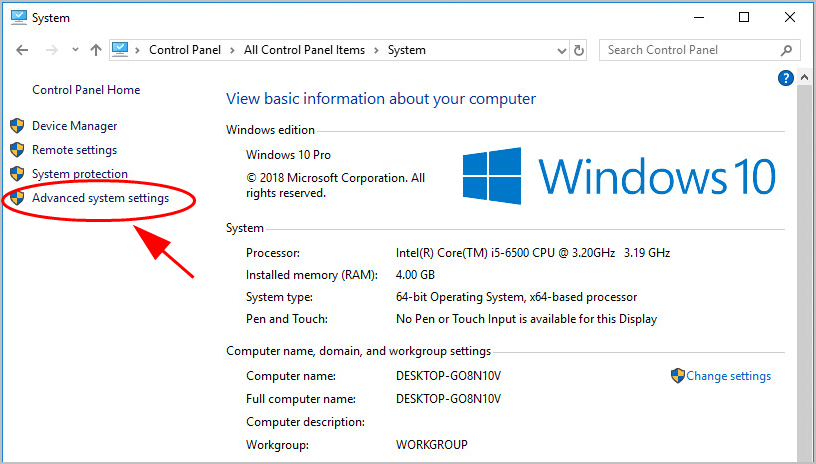
Task: Click the Advanced system settings shield icon
Action: pos(17,198)
